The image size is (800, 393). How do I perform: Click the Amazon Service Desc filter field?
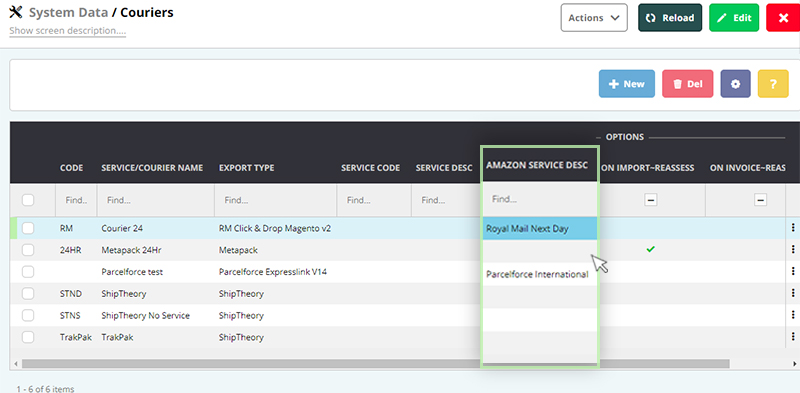pyautogui.click(x=540, y=200)
